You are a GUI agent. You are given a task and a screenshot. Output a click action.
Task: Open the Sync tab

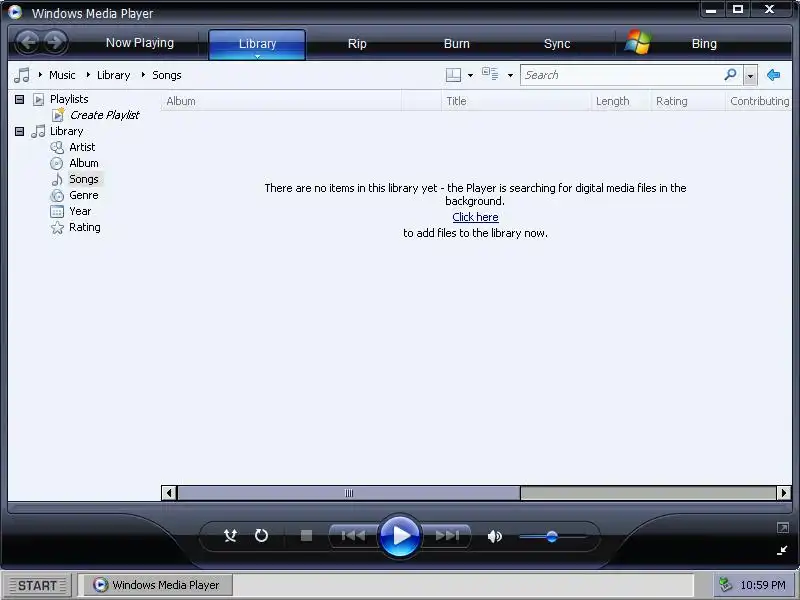coord(557,44)
